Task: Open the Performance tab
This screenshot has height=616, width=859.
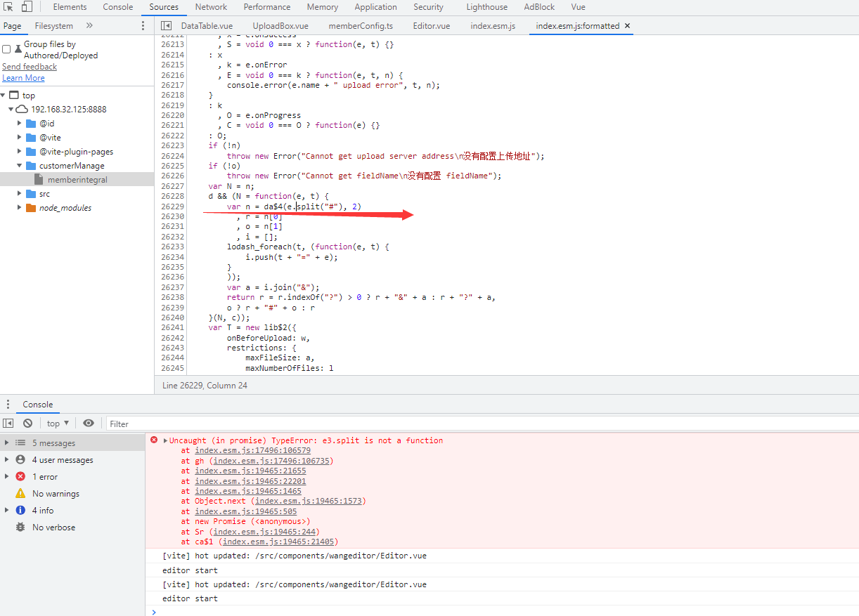Action: coord(267,7)
